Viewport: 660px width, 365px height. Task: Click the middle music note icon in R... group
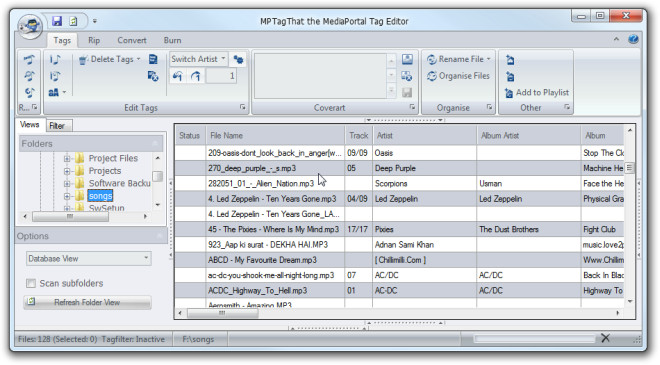coord(29,76)
